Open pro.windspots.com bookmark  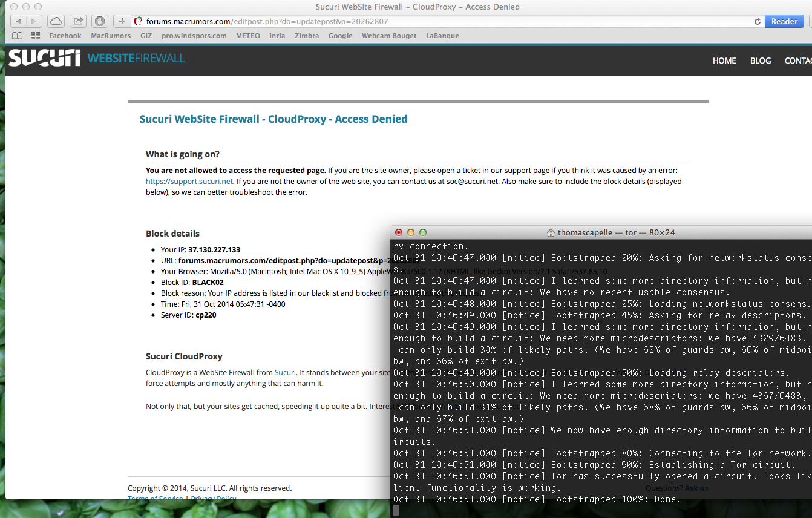point(194,36)
